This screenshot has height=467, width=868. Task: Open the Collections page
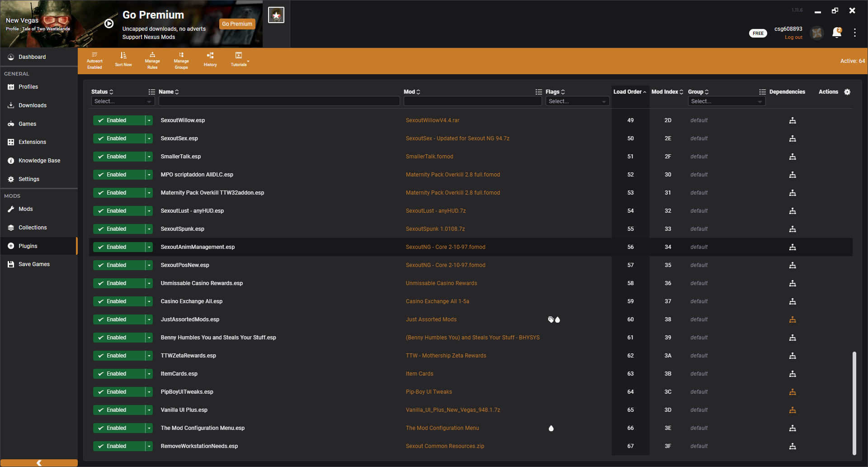[39, 228]
